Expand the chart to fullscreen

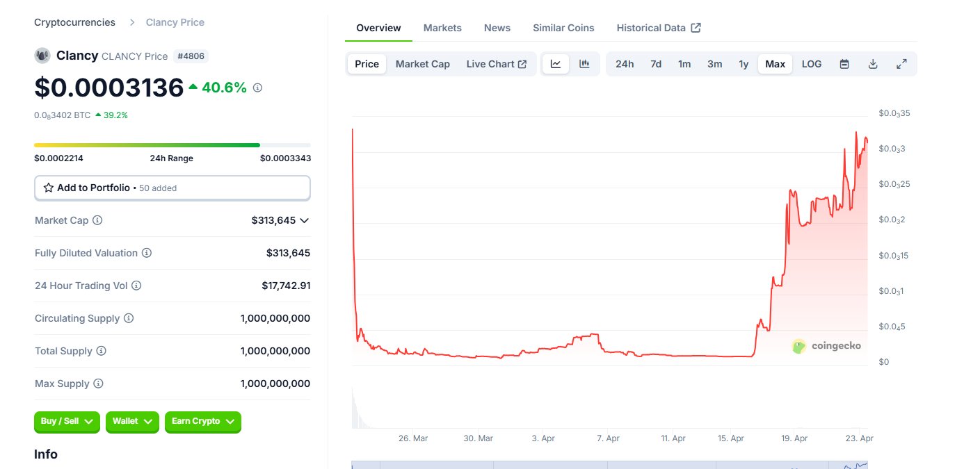pos(901,64)
